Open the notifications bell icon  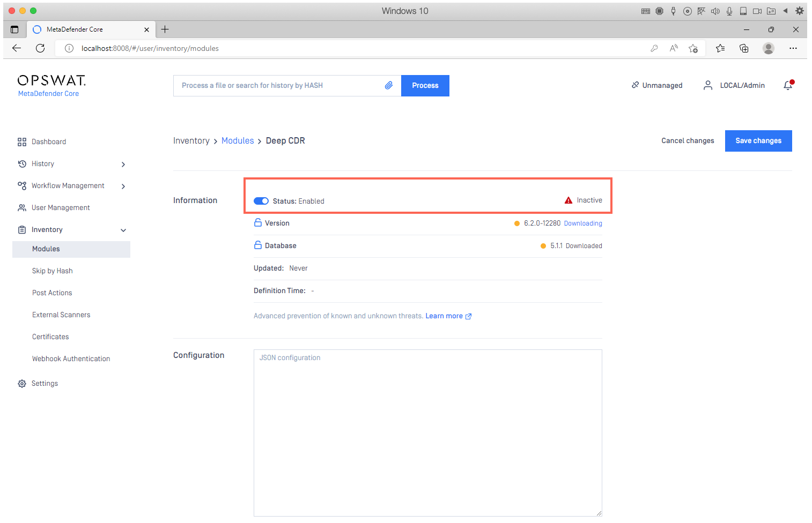click(788, 85)
